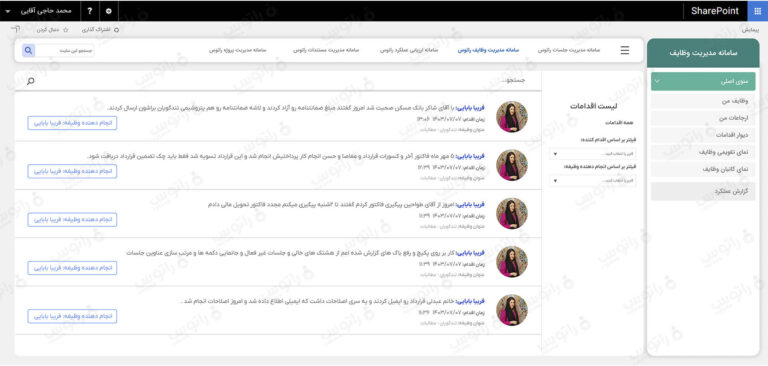Collapse the 'منوی اصلی' sidebar section
768x366 pixels.
pos(703,81)
